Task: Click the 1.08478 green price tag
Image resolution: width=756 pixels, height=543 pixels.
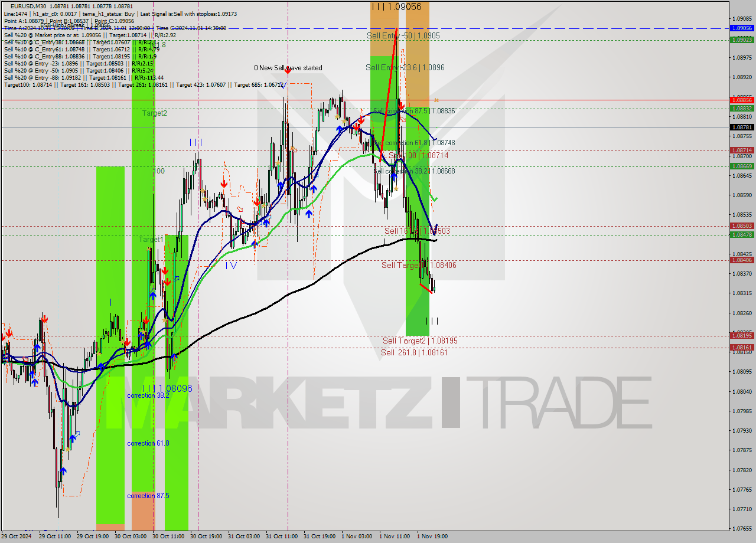Action: [x=742, y=234]
